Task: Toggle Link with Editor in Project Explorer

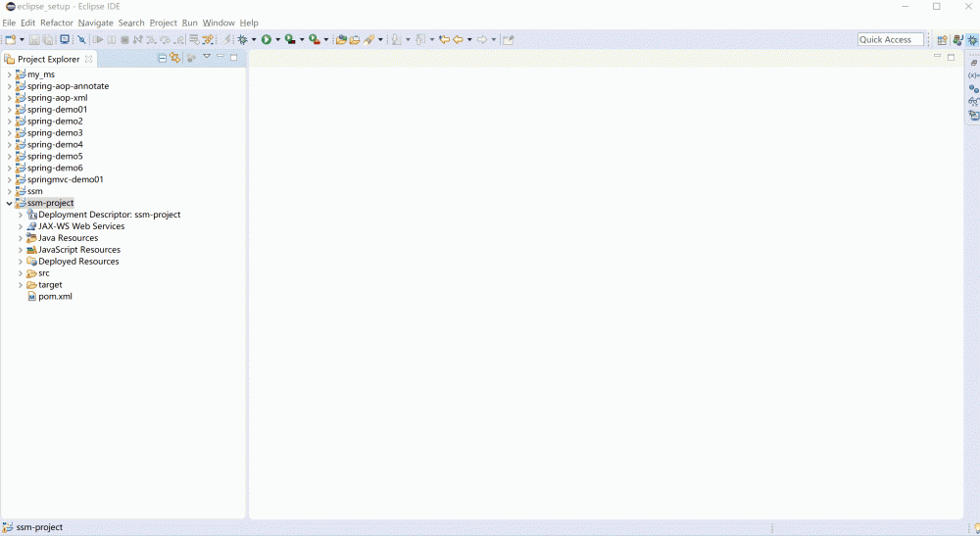Action: 175,58
